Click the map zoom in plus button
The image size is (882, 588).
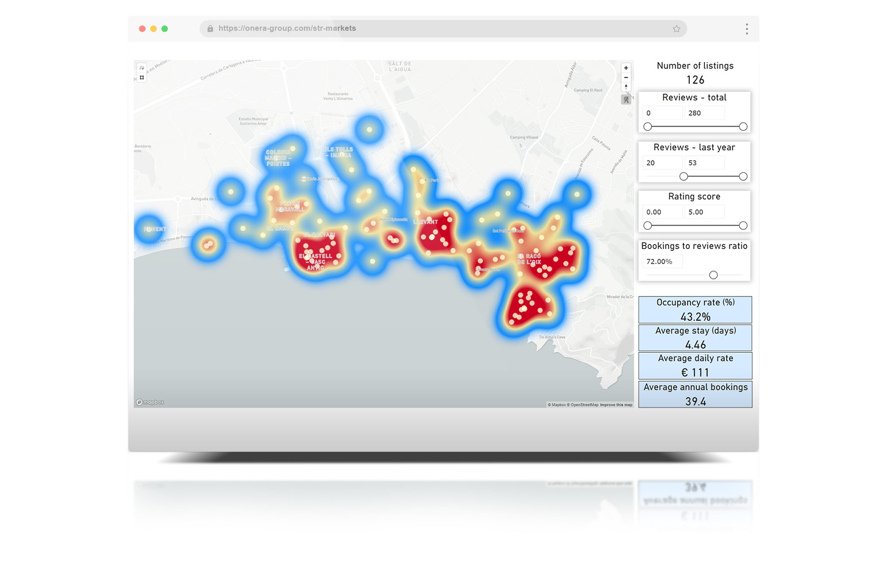click(626, 68)
